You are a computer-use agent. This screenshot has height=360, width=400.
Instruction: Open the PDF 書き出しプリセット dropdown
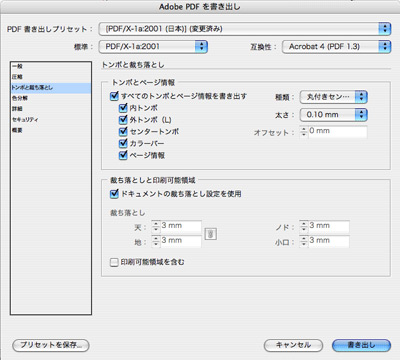coord(245,29)
